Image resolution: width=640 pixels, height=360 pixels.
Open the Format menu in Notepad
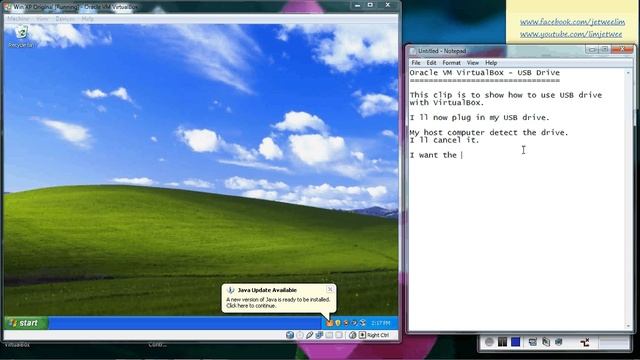451,62
